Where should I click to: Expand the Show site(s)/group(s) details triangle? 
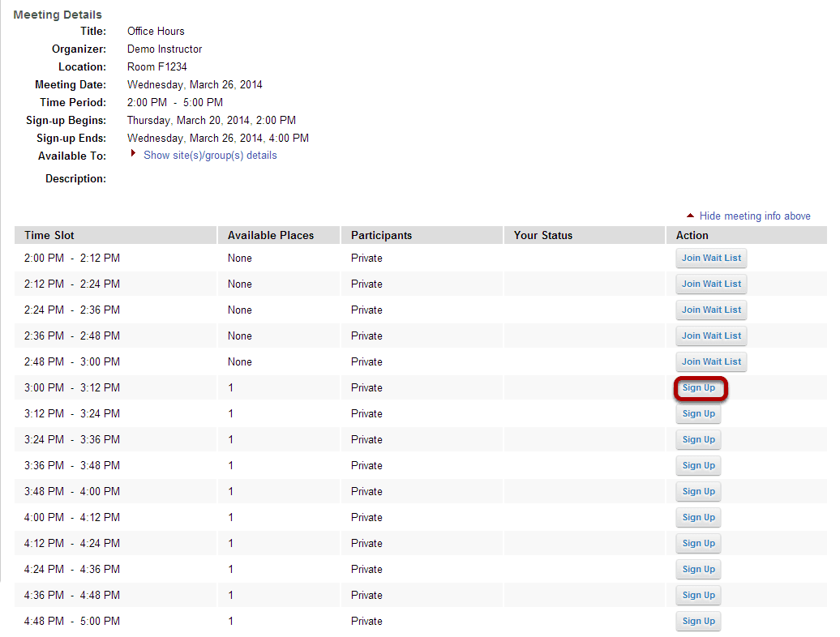point(134,154)
